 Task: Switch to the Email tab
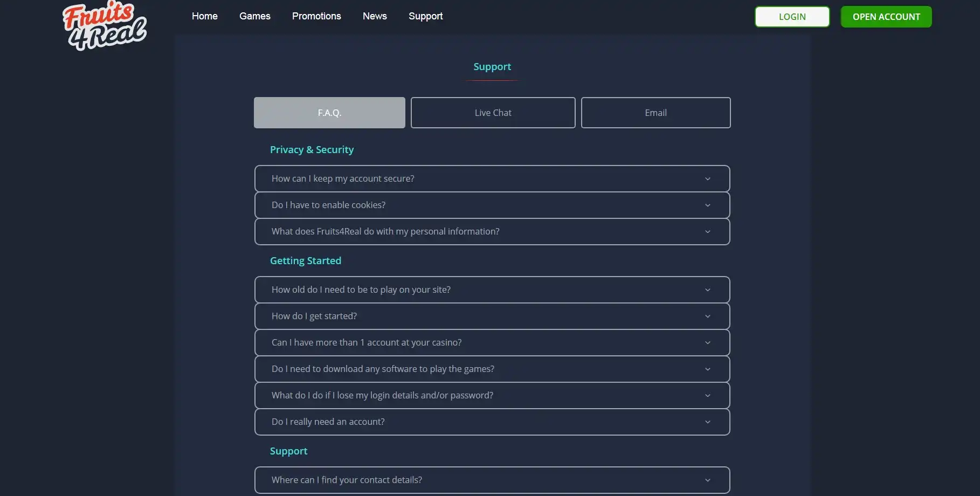point(655,113)
